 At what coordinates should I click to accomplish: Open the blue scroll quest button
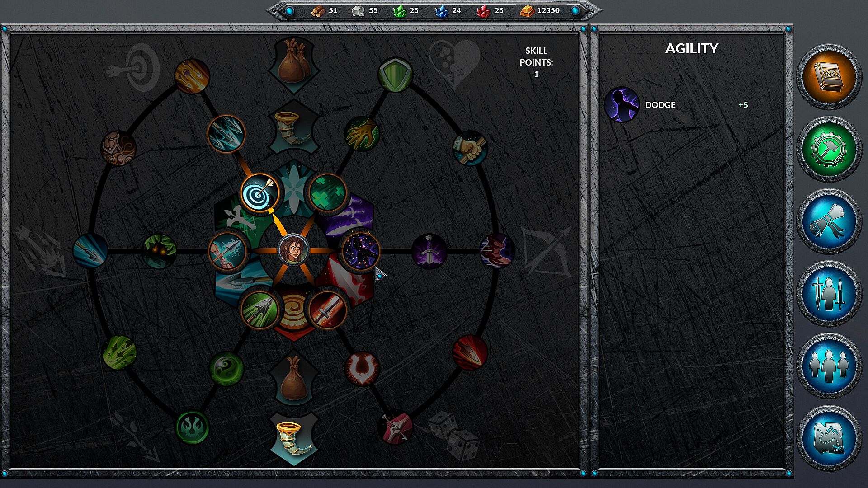pos(828,221)
